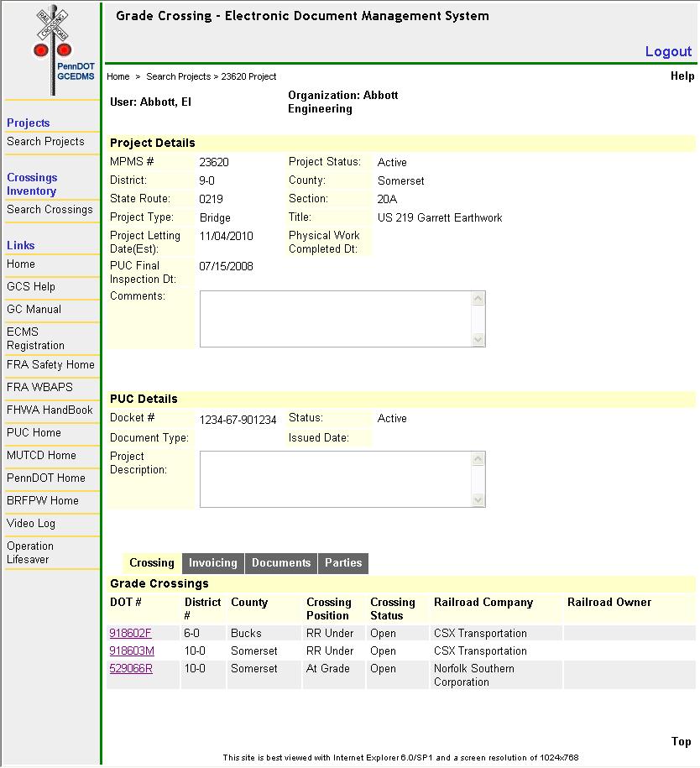700x768 pixels.
Task: Open Search Crossings in sidebar
Action: click(x=50, y=210)
